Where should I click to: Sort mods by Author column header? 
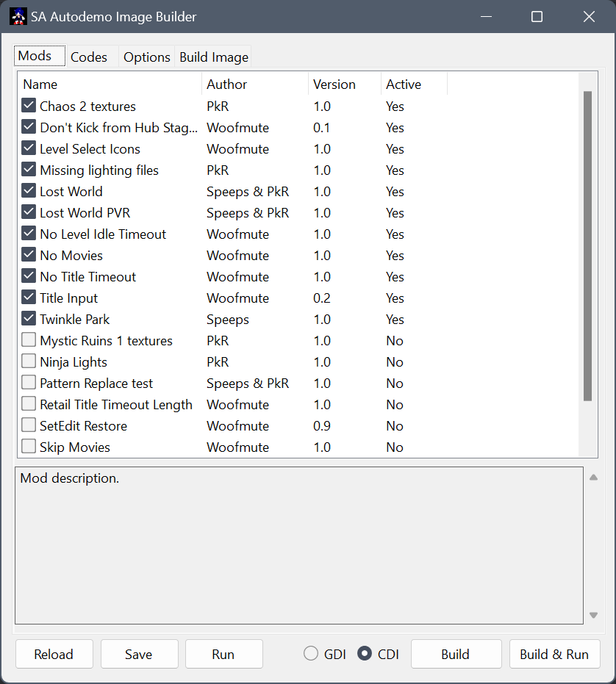[x=254, y=84]
